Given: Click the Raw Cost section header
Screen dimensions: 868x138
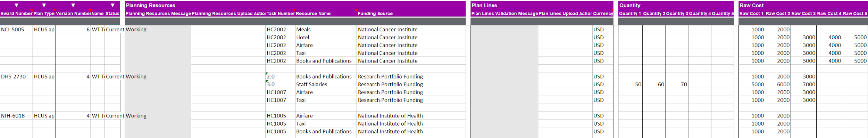Looking at the screenshot, I should [751, 6].
